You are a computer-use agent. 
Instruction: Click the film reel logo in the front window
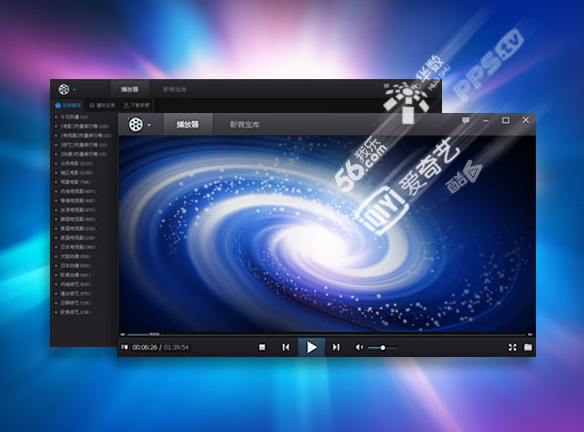tap(136, 124)
